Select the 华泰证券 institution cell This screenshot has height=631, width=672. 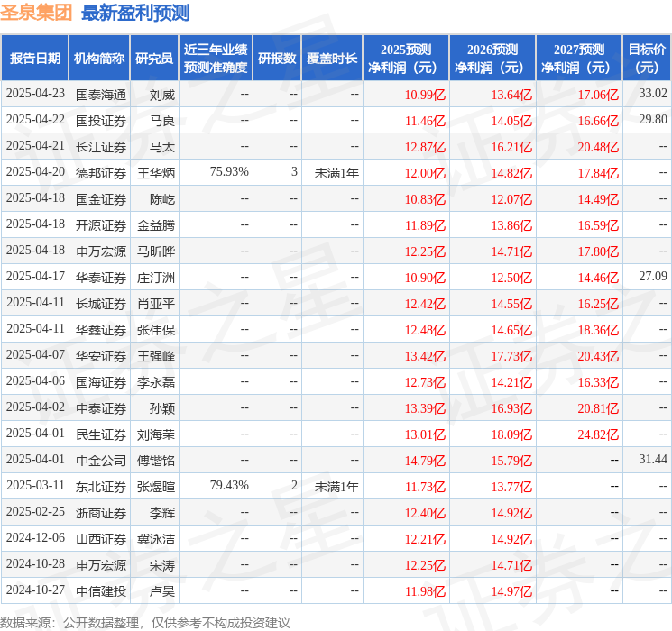pos(101,278)
